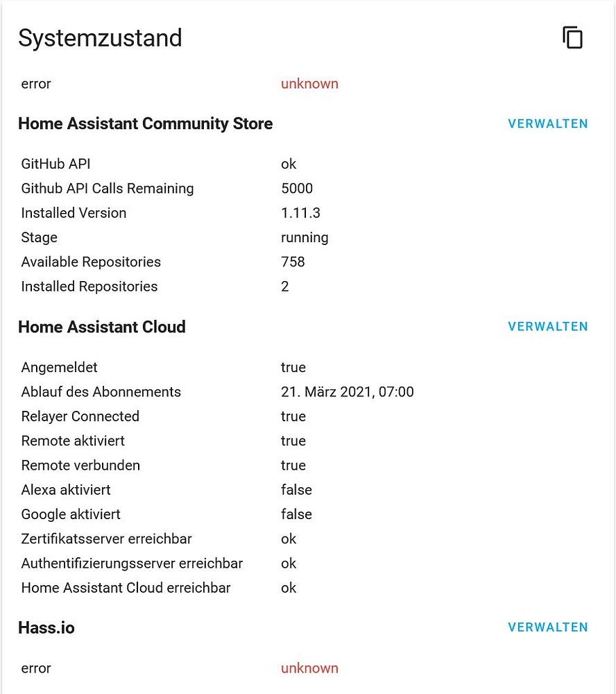This screenshot has height=694, width=616.
Task: Click the Alexa aktiviert false value
Action: point(296,489)
